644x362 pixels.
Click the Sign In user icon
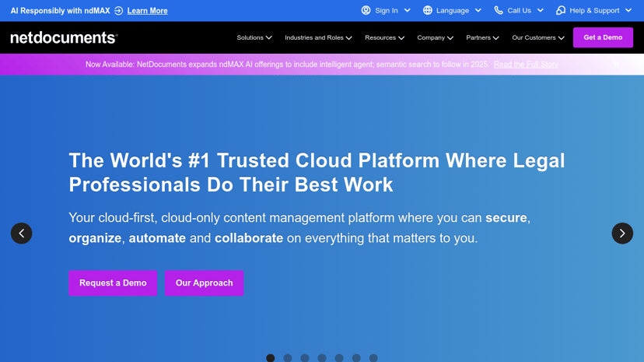[x=366, y=10]
